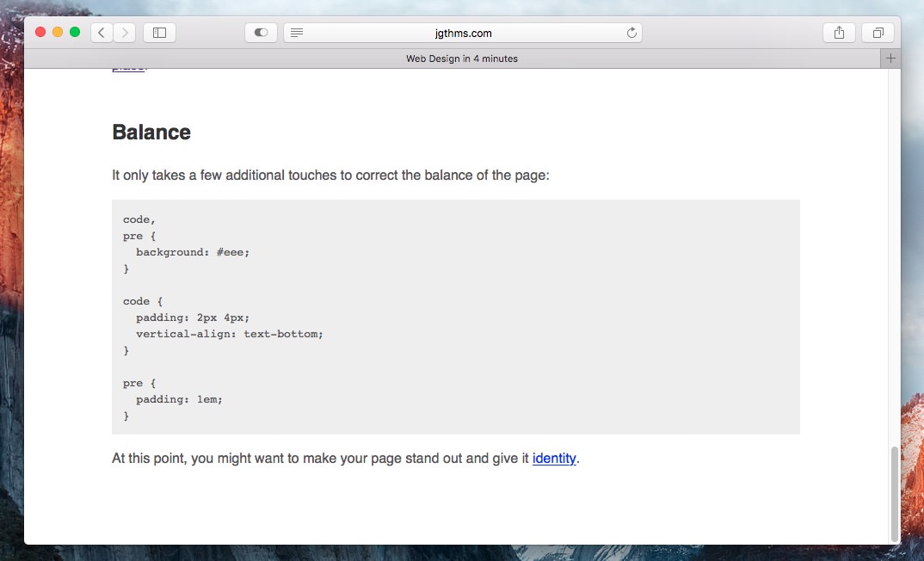Select the jgthms.com address field
This screenshot has width=924, height=561.
click(463, 33)
